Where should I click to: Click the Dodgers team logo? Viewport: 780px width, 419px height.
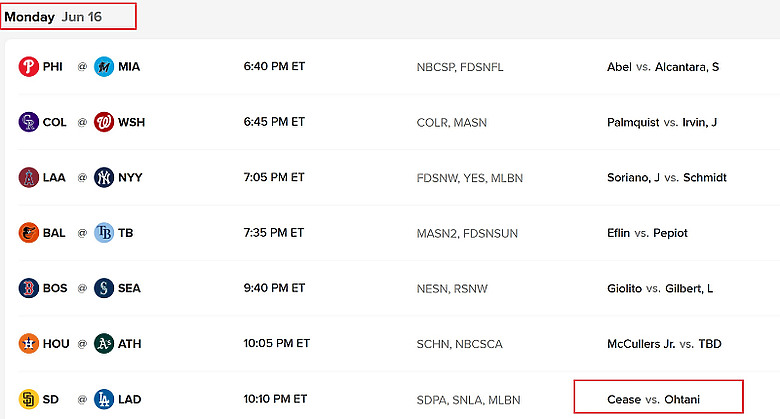pyautogui.click(x=104, y=399)
